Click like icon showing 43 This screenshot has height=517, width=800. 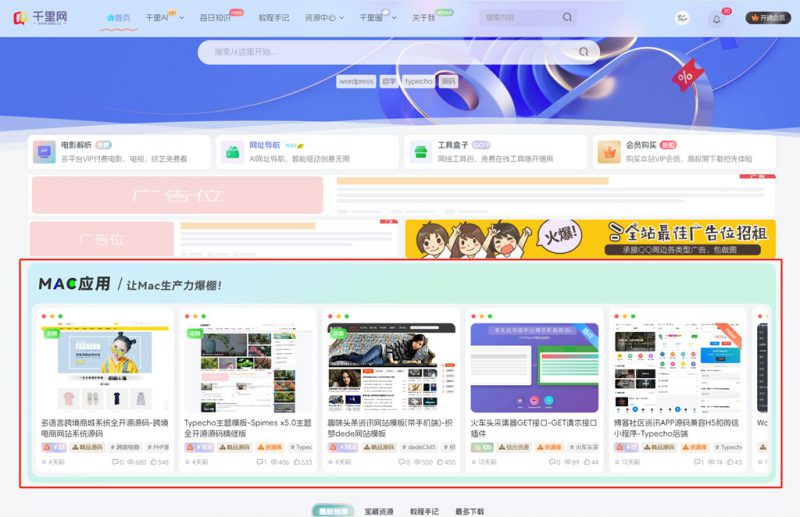[x=730, y=462]
